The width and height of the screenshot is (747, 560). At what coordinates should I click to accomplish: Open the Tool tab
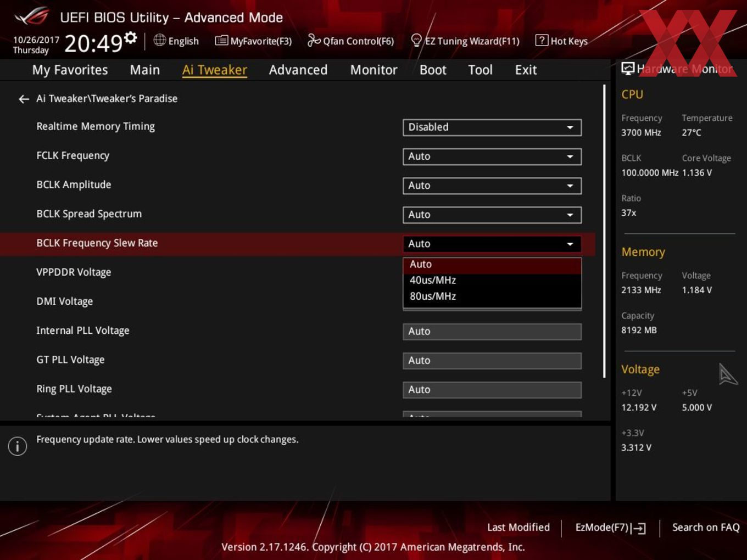(x=480, y=70)
